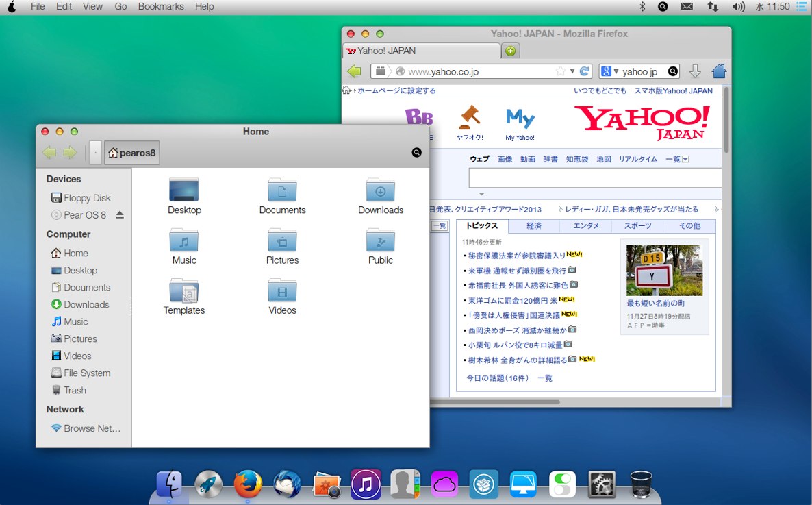Select the Yahoo! JAPAN browser tab

point(422,51)
